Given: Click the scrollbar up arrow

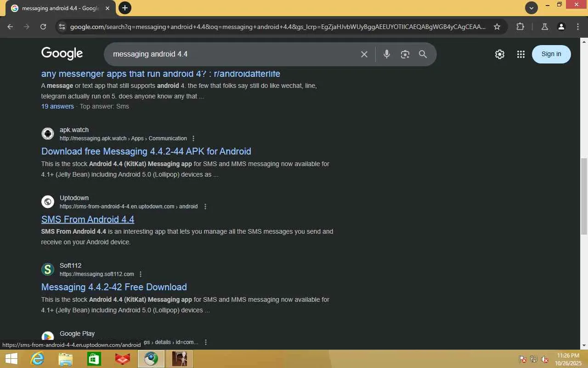Looking at the screenshot, I should point(584,42).
